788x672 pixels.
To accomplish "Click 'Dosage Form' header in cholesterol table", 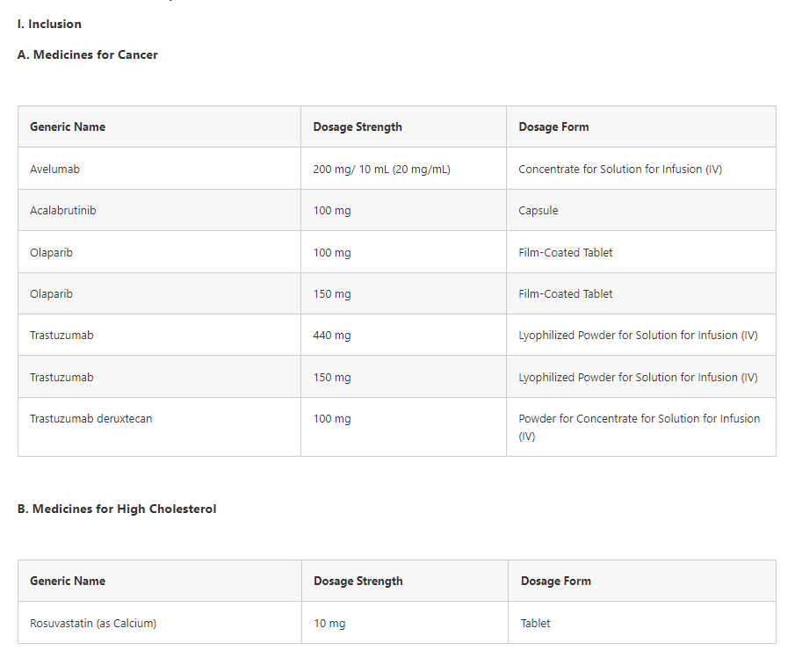I will pos(556,582).
